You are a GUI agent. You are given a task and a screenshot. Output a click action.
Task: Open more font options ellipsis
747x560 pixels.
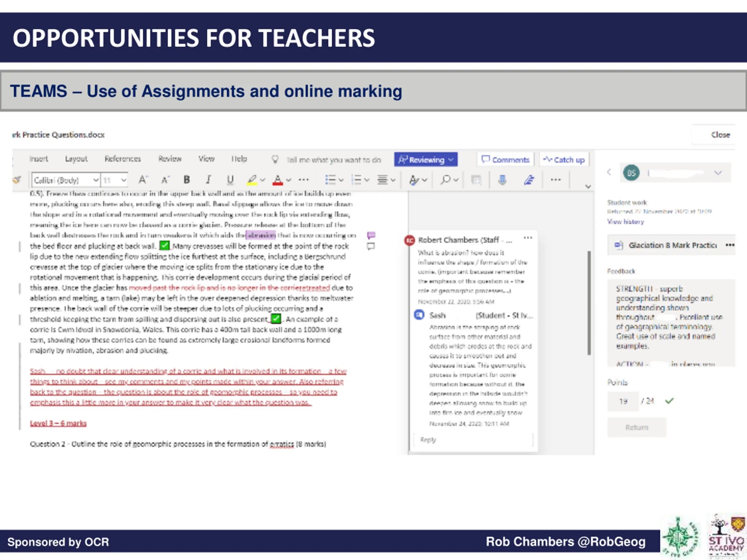303,180
